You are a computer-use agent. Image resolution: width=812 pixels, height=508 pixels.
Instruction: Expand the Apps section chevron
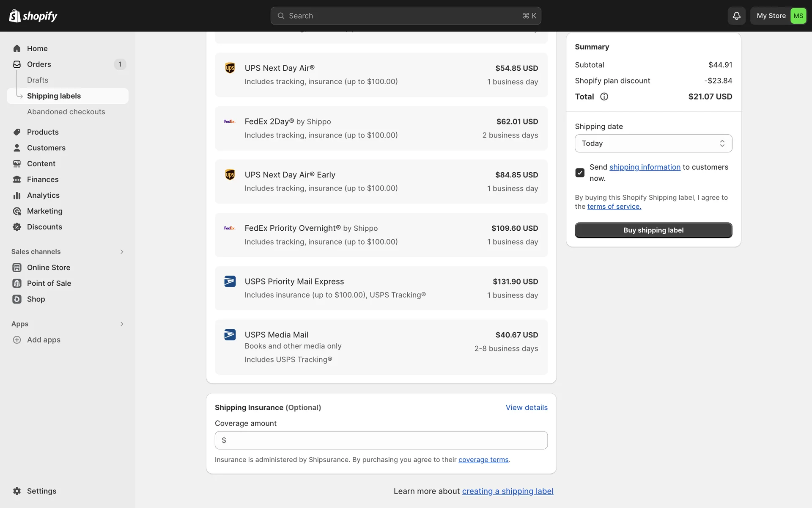(x=121, y=324)
